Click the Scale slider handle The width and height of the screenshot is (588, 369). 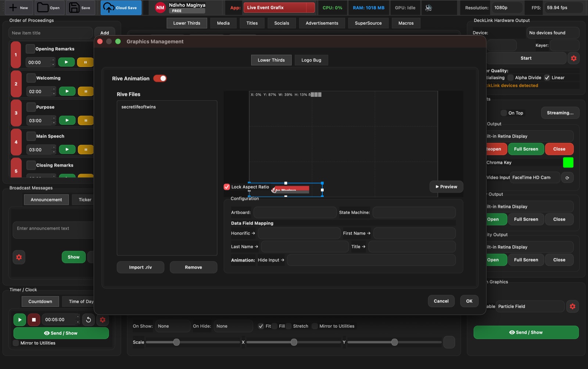[x=176, y=343]
